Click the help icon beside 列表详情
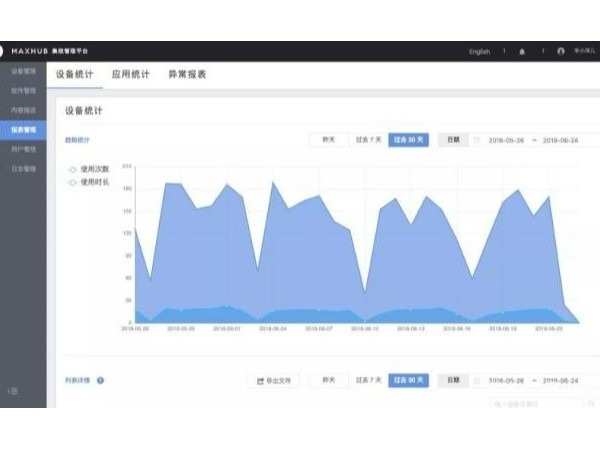The width and height of the screenshot is (600, 450). pyautogui.click(x=101, y=380)
